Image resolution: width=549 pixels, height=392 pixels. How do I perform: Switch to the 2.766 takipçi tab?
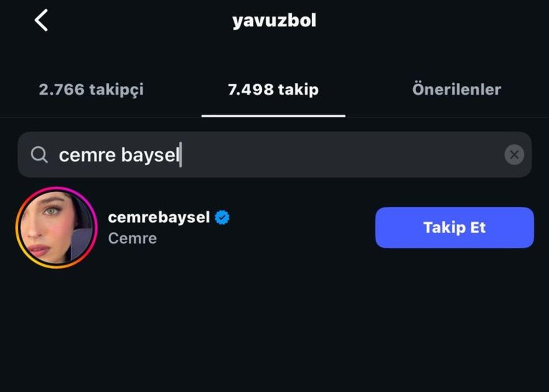tap(91, 89)
